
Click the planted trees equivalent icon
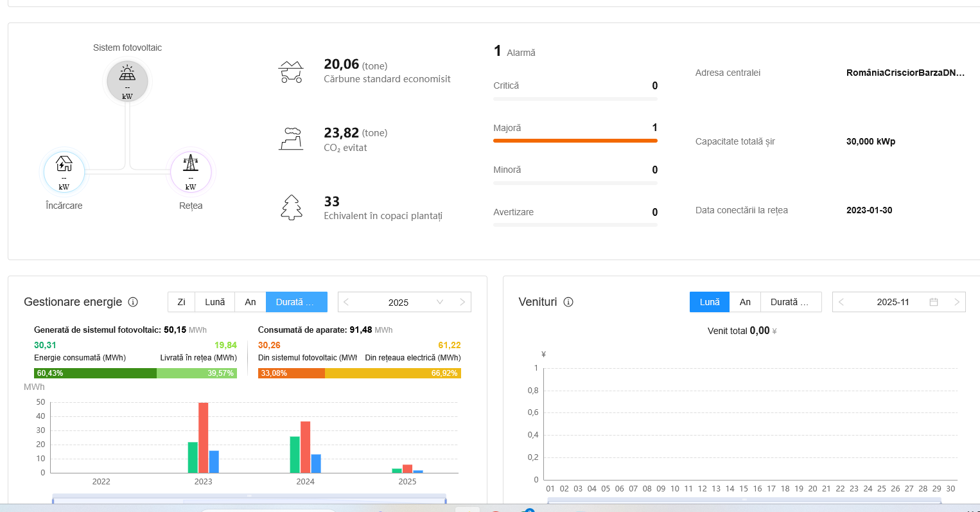point(292,207)
